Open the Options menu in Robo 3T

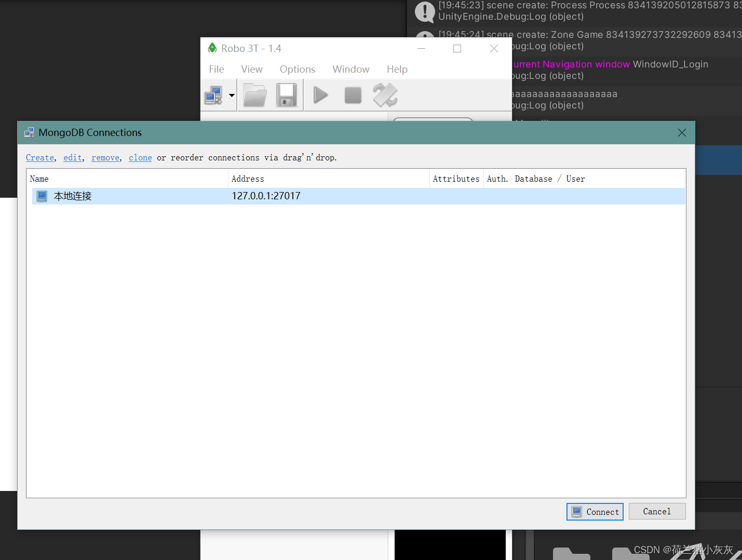[298, 69]
